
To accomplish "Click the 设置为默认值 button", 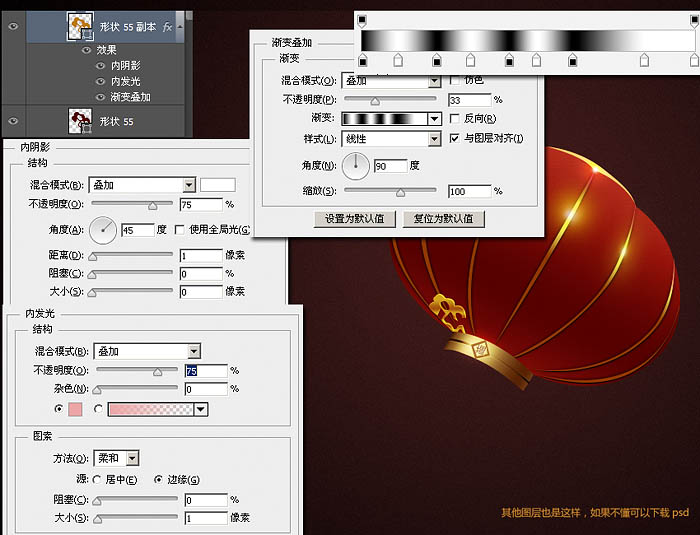I will click(354, 219).
